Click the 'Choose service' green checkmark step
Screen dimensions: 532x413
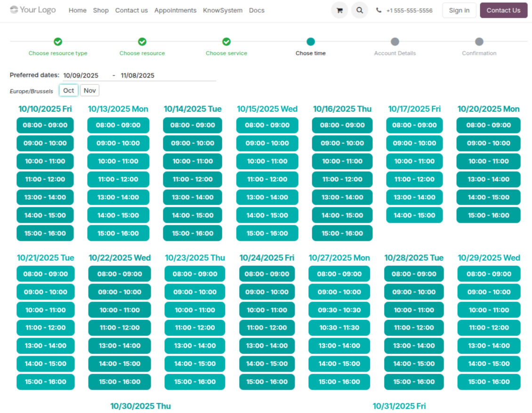[226, 42]
